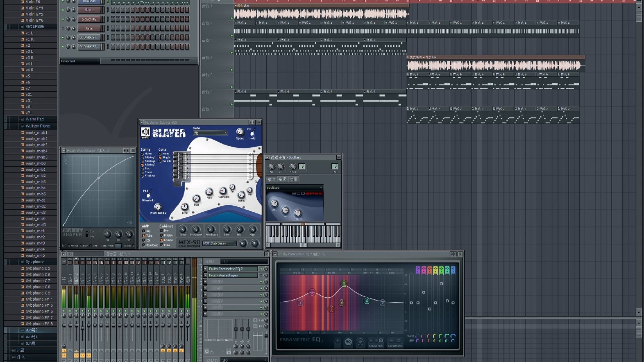Expand the Xylophone folder in browser
Screen dimensions: 644x362
point(34,262)
